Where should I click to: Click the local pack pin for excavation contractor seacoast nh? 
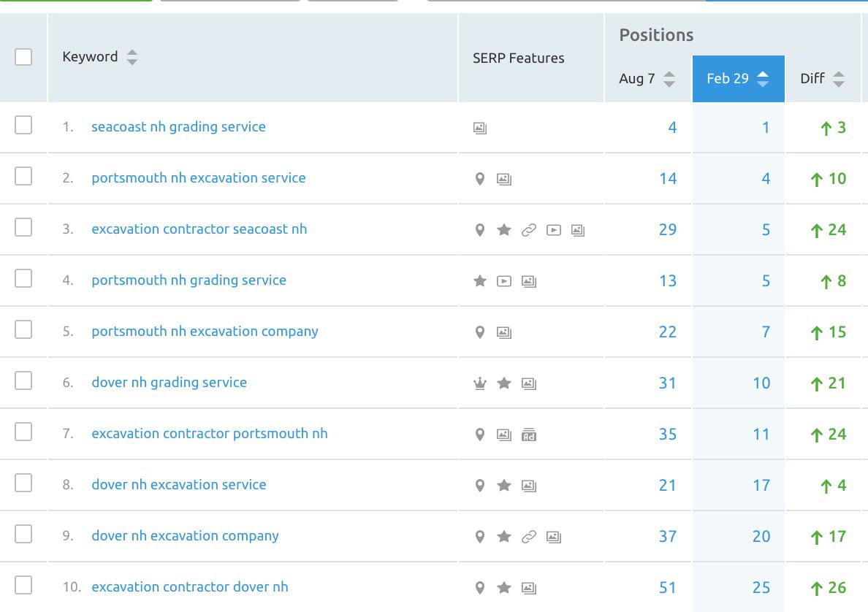[480, 229]
